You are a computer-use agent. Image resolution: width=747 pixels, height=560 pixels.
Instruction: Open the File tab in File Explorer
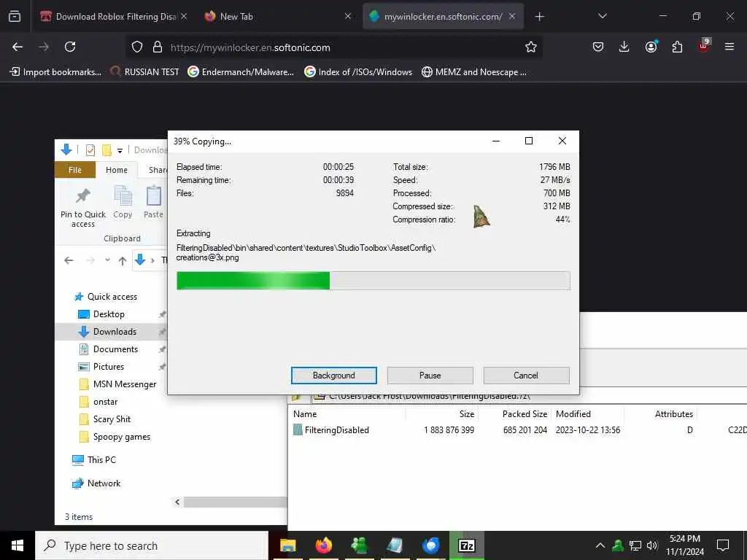(75, 170)
